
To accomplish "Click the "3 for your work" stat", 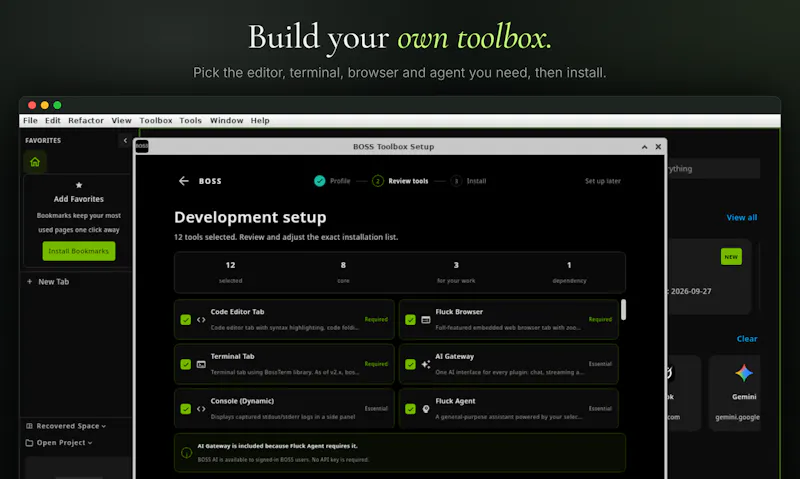I will 456,272.
